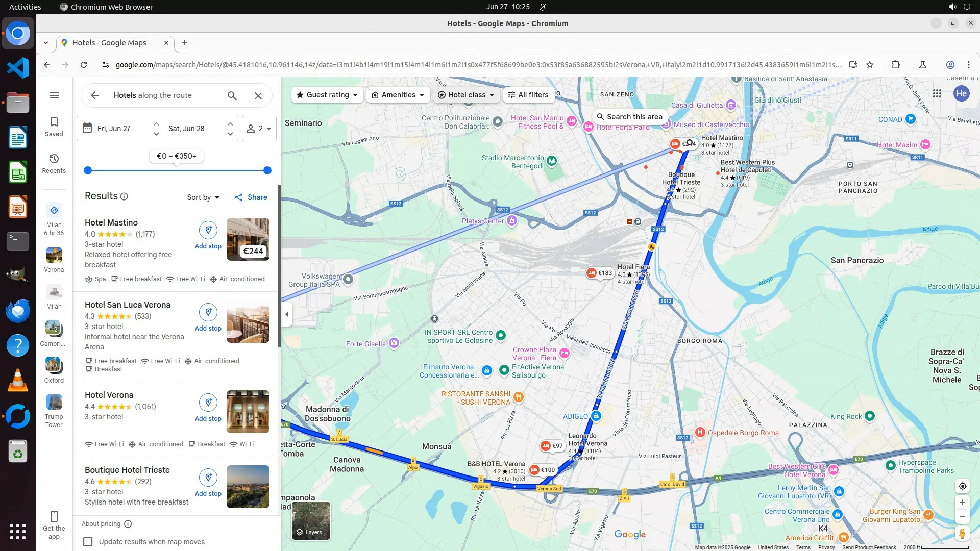This screenshot has width=980, height=551.
Task: Open the hamburger menu in sidebar
Action: pyautogui.click(x=54, y=95)
